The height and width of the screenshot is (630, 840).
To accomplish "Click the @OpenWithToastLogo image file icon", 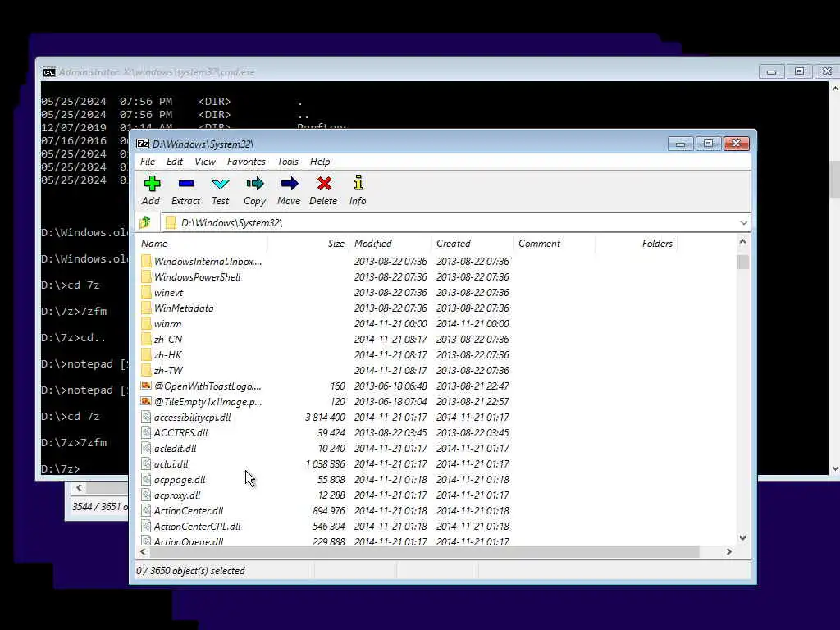I will 146,386.
